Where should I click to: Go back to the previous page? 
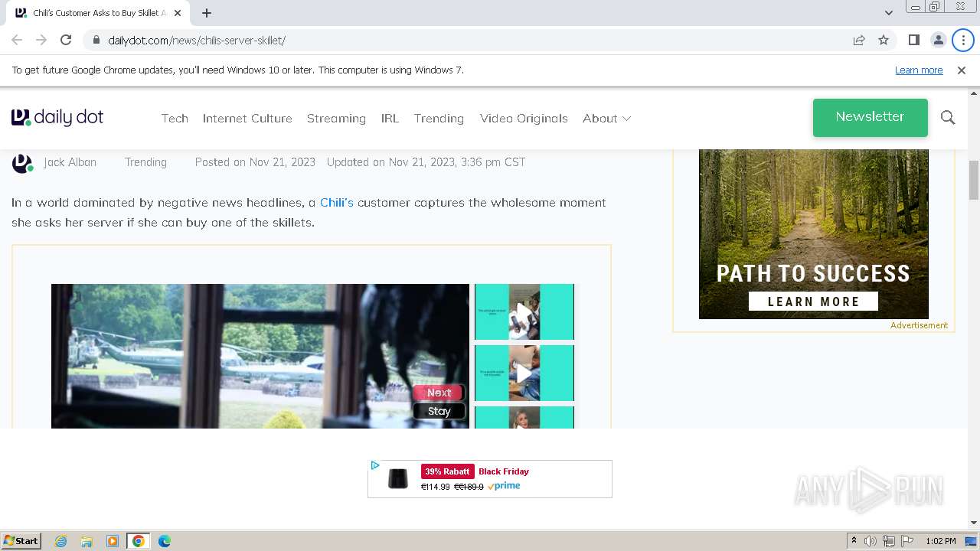[17, 40]
